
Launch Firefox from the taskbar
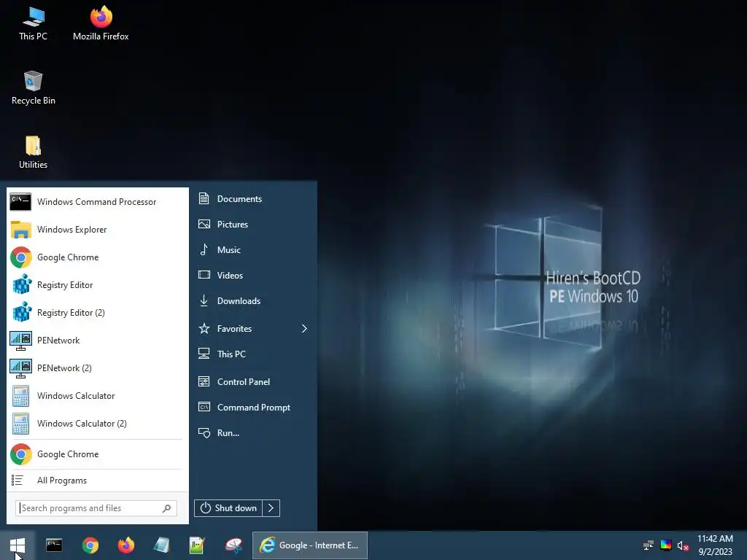click(x=125, y=545)
